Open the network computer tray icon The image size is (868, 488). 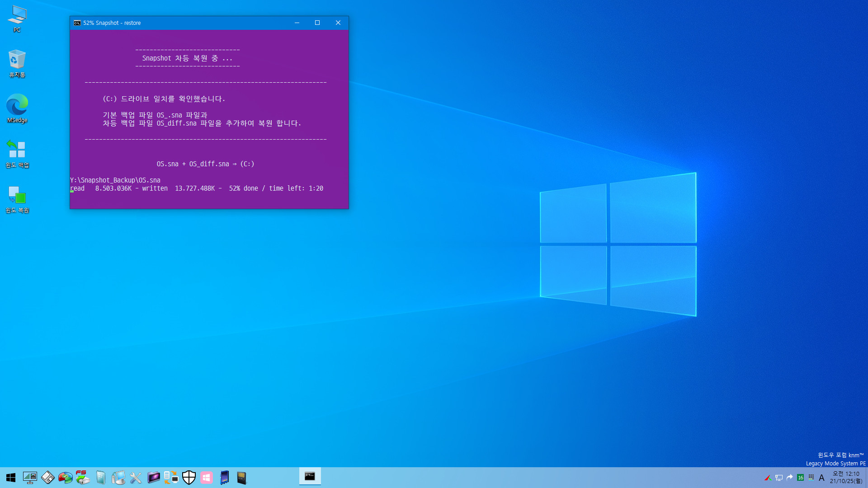pyautogui.click(x=778, y=478)
